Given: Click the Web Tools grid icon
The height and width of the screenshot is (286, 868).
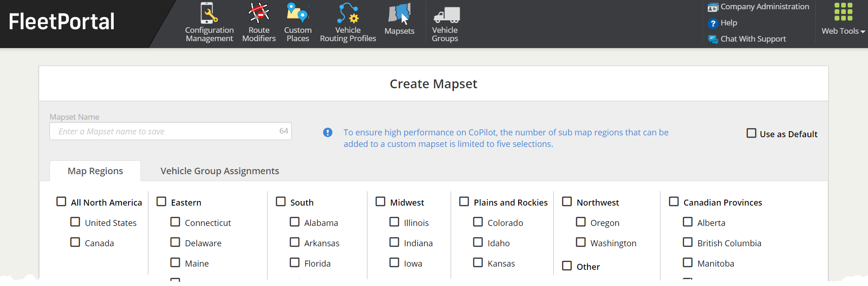Looking at the screenshot, I should point(843,12).
